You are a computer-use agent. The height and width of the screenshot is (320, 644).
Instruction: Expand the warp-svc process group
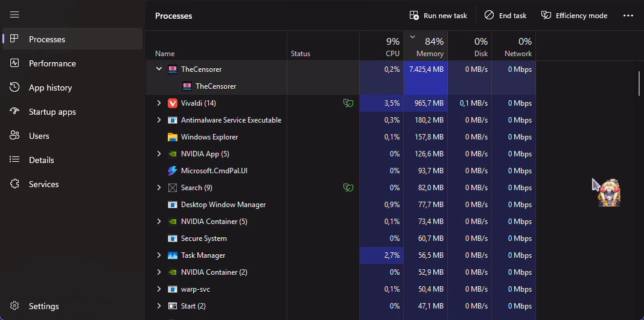159,289
